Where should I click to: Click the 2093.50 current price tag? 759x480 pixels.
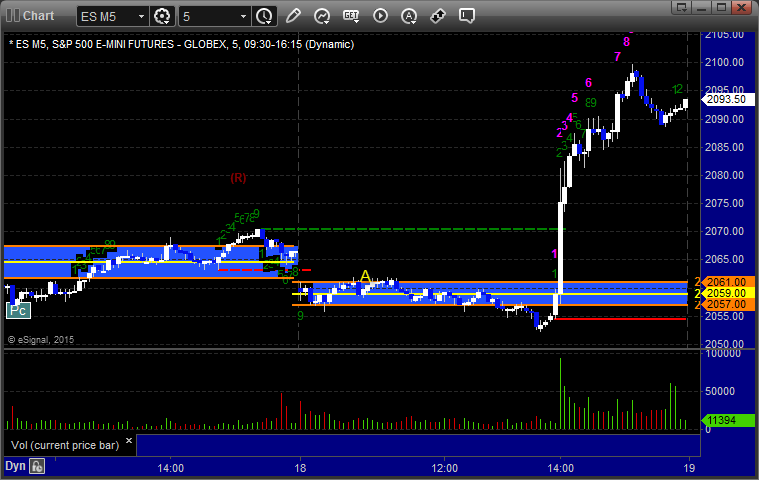(728, 99)
